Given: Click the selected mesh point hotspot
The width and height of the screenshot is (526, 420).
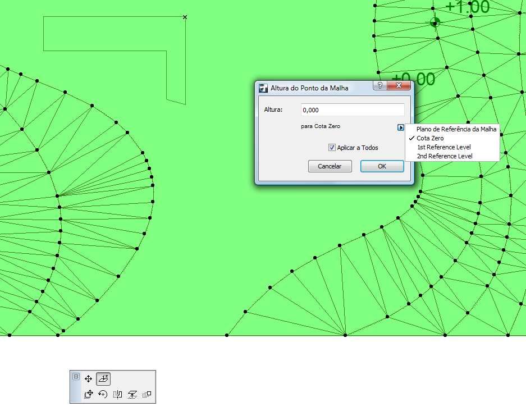Looking at the screenshot, I should 434,23.
